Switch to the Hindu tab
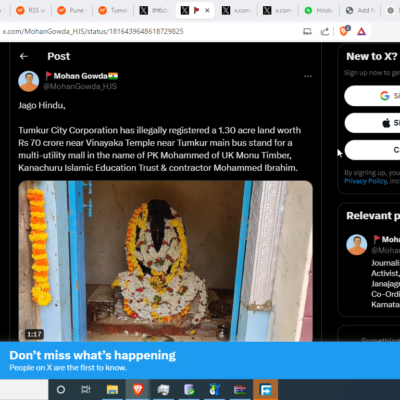Screen dimensions: 400x400 (x=319, y=10)
